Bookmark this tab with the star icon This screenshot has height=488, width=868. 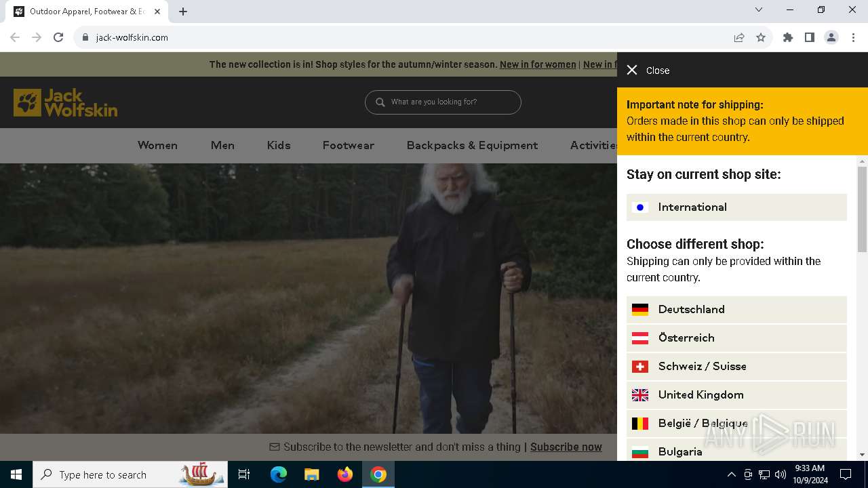(761, 37)
